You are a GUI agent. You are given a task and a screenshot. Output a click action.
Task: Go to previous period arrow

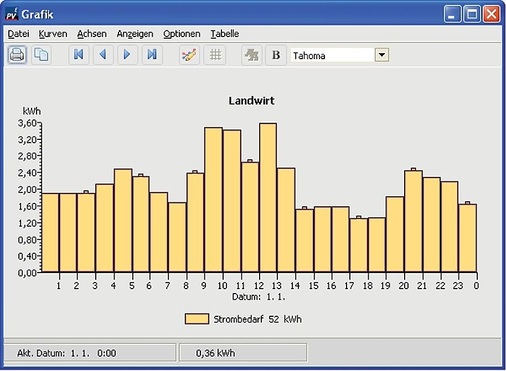click(x=103, y=55)
